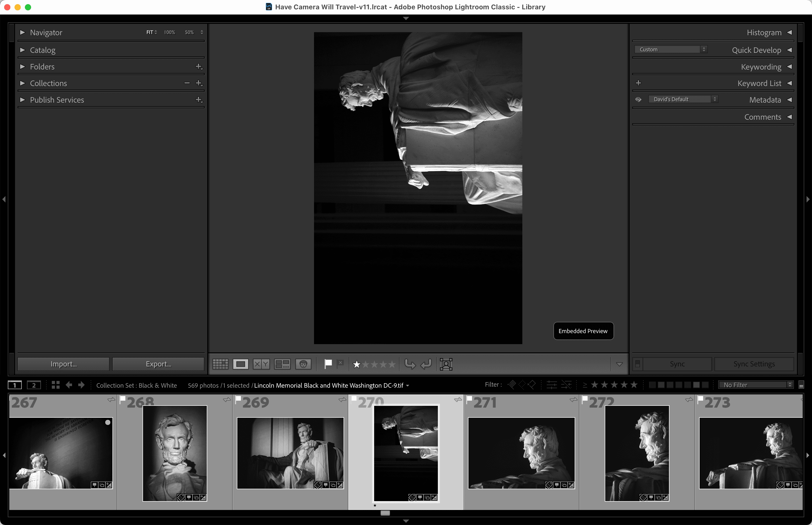The height and width of the screenshot is (525, 812).
Task: Rotate thumbnail 268 using corner arrow
Action: click(227, 400)
